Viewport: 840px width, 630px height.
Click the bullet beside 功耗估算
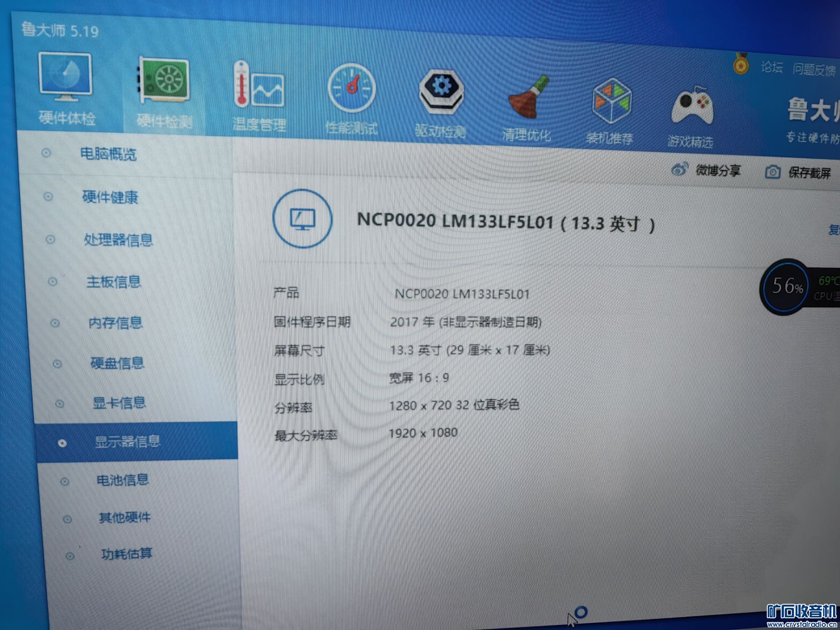70,556
